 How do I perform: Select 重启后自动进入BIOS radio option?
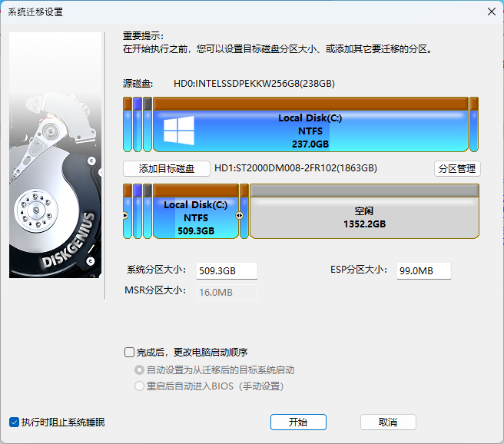click(x=139, y=386)
